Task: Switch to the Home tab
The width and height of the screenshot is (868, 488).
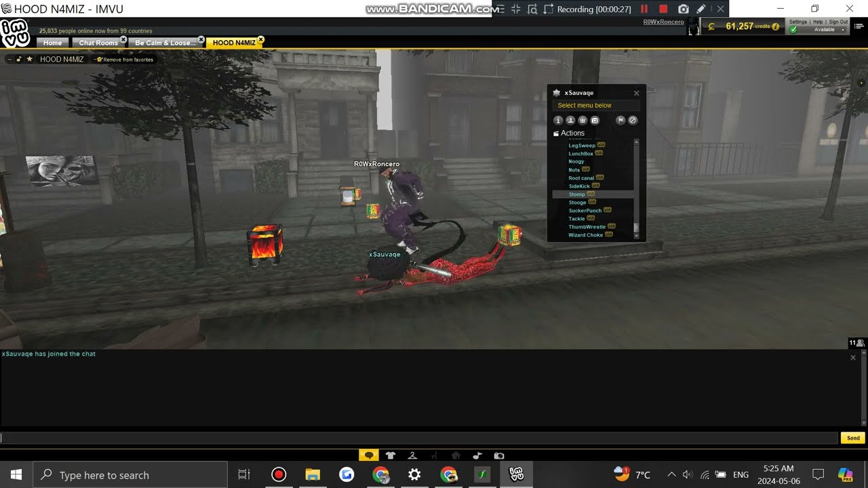Action: [x=52, y=43]
